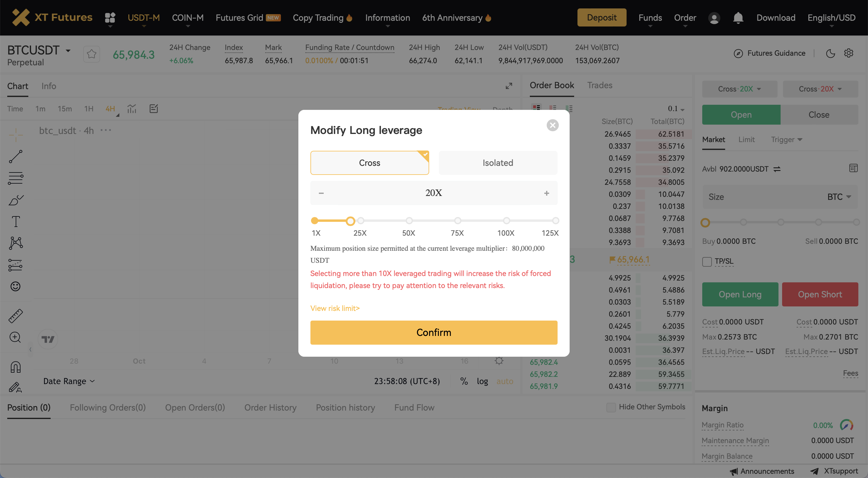Expand the BTCUSDT pair selector dropdown
Image resolution: width=868 pixels, height=478 pixels.
(68, 51)
